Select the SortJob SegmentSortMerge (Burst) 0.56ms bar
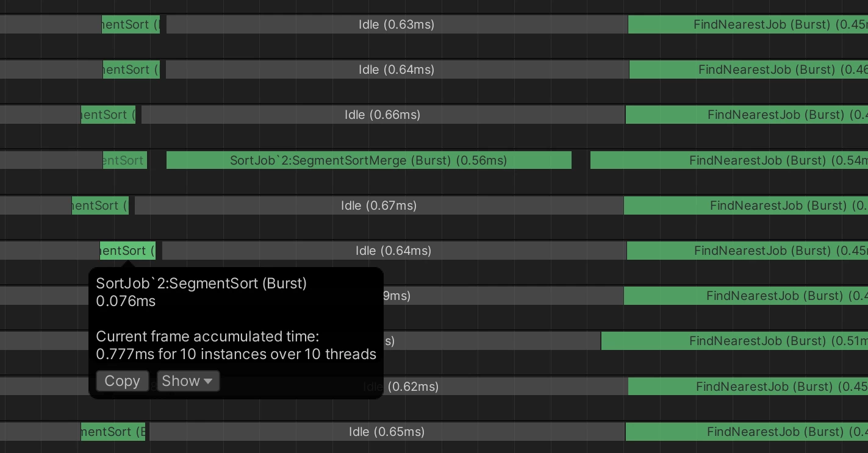 point(368,160)
